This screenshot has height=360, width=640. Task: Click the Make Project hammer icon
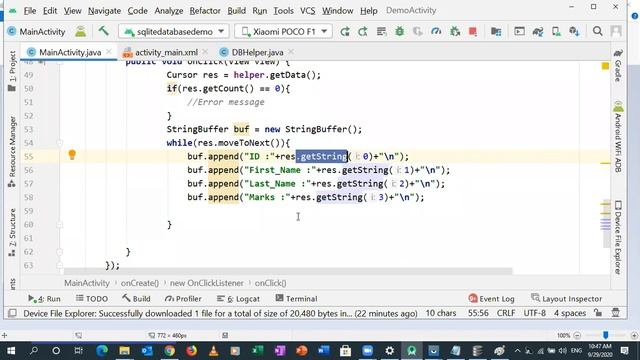[103, 31]
